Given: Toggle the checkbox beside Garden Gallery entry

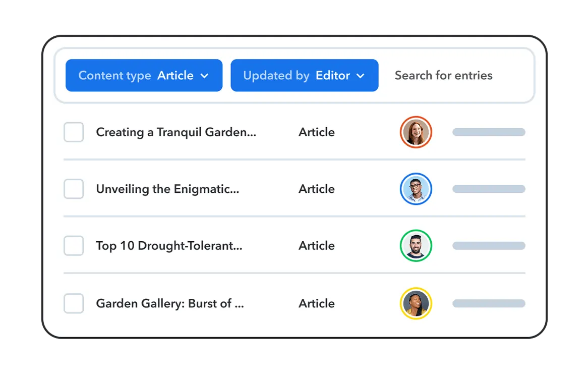Looking at the screenshot, I should coord(74,303).
